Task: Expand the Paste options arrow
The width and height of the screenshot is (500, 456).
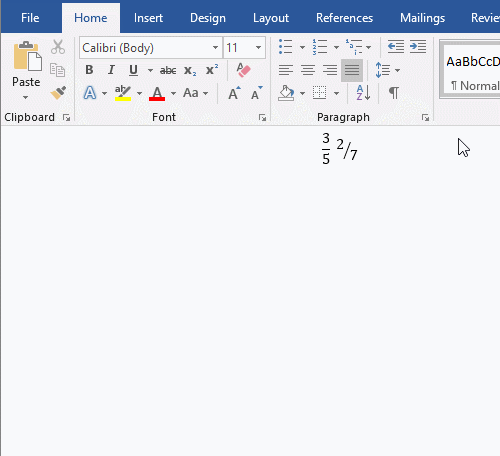Action: pos(26,97)
